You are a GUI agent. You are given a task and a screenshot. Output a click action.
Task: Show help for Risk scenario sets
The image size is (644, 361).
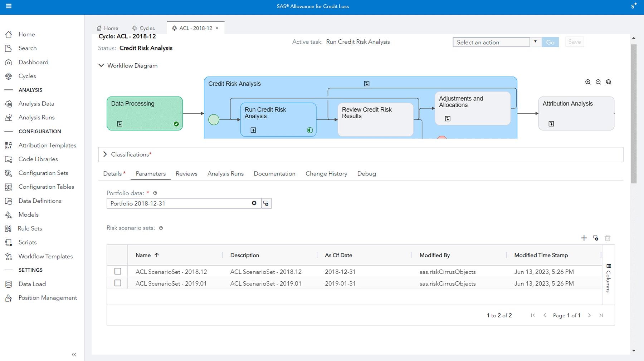click(x=161, y=228)
